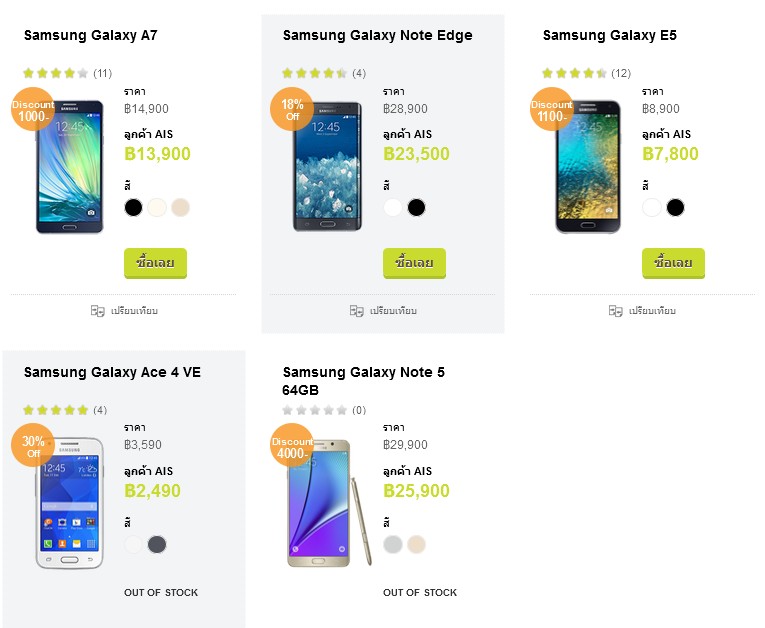Select dark gray color for Galaxy Ace 4 VE
The image size is (765, 628).
pyautogui.click(x=157, y=544)
